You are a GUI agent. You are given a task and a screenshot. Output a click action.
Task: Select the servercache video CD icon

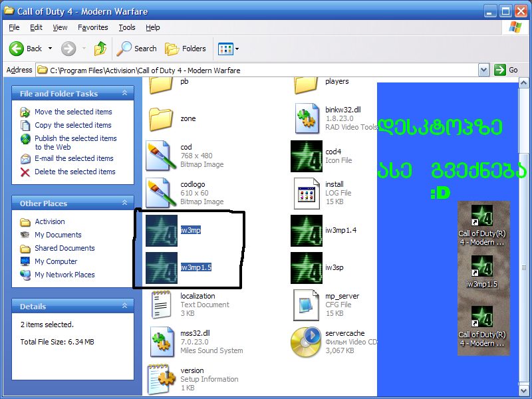pos(306,342)
